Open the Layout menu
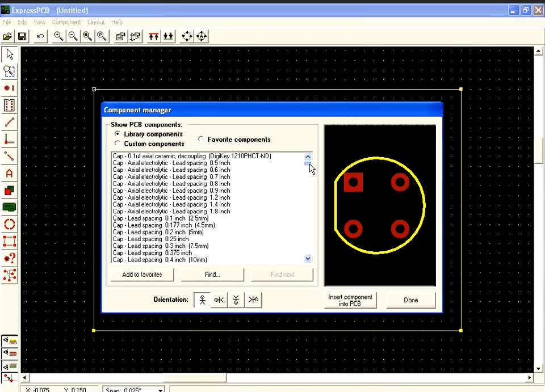 [96, 22]
